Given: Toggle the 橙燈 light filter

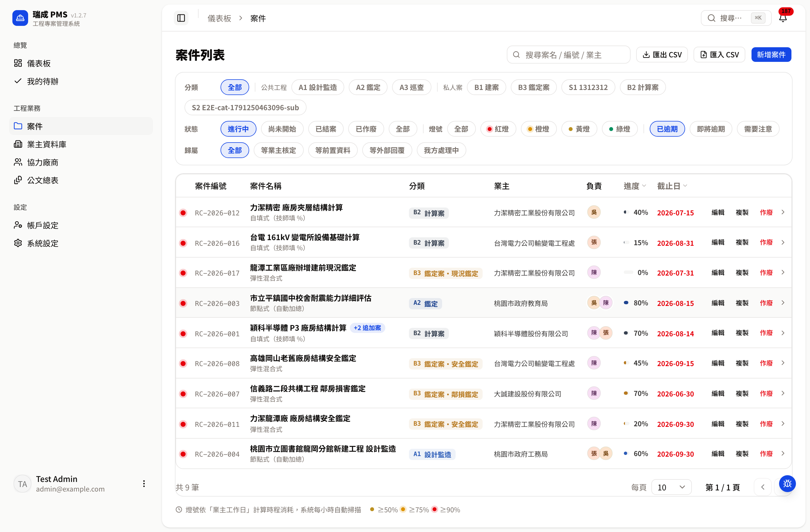Looking at the screenshot, I should [538, 129].
